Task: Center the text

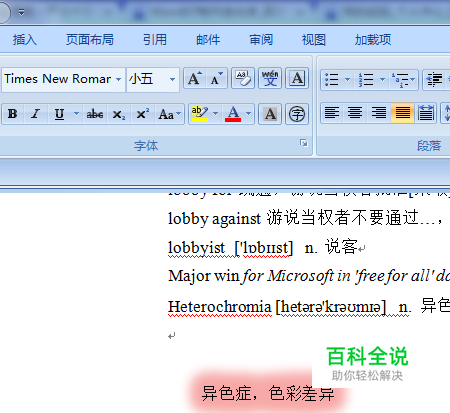Action: [x=355, y=113]
